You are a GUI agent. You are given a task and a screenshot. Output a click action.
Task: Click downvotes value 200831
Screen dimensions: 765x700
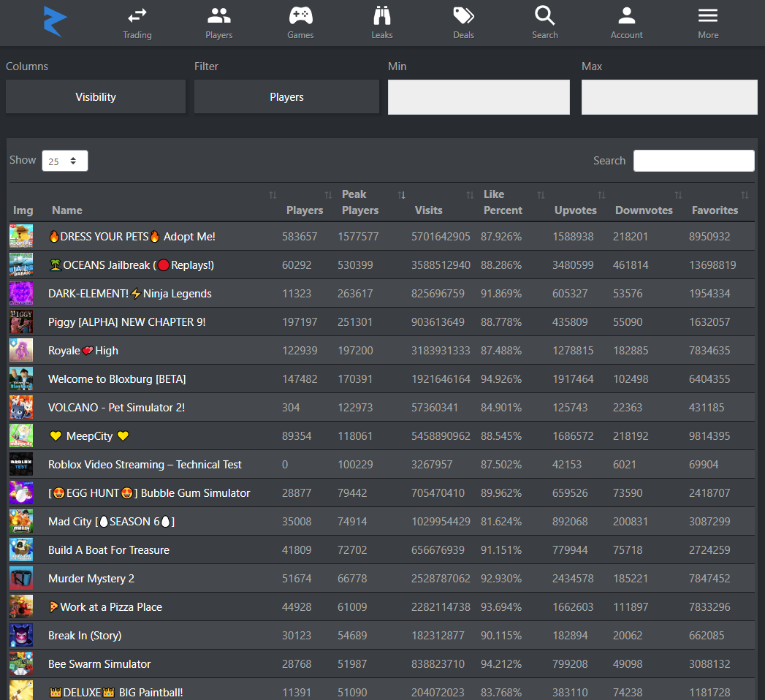[x=631, y=522]
